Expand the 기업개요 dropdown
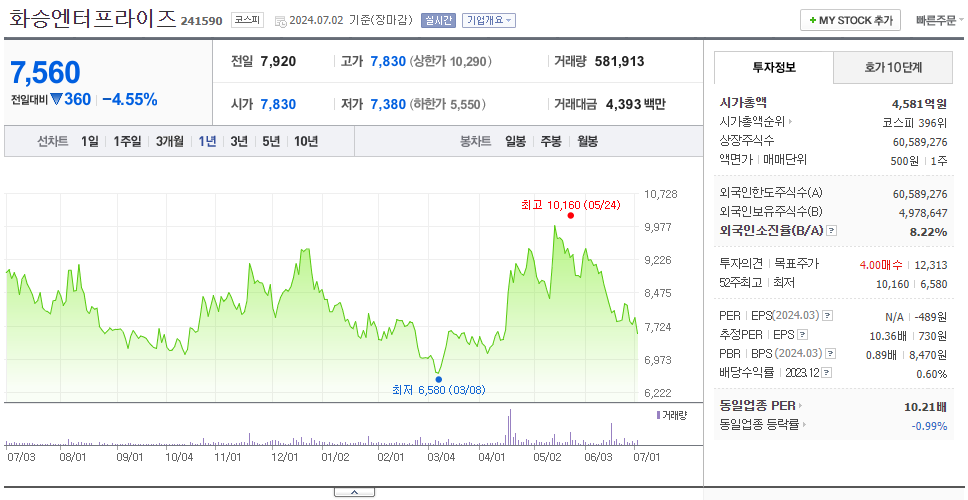Screen dimensions: 968x500 [488, 20]
